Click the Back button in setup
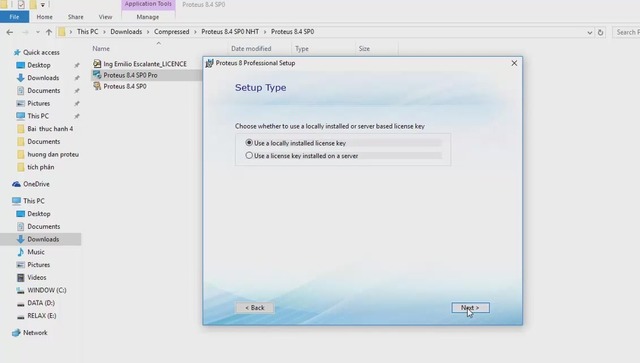The height and width of the screenshot is (363, 640). 255,307
